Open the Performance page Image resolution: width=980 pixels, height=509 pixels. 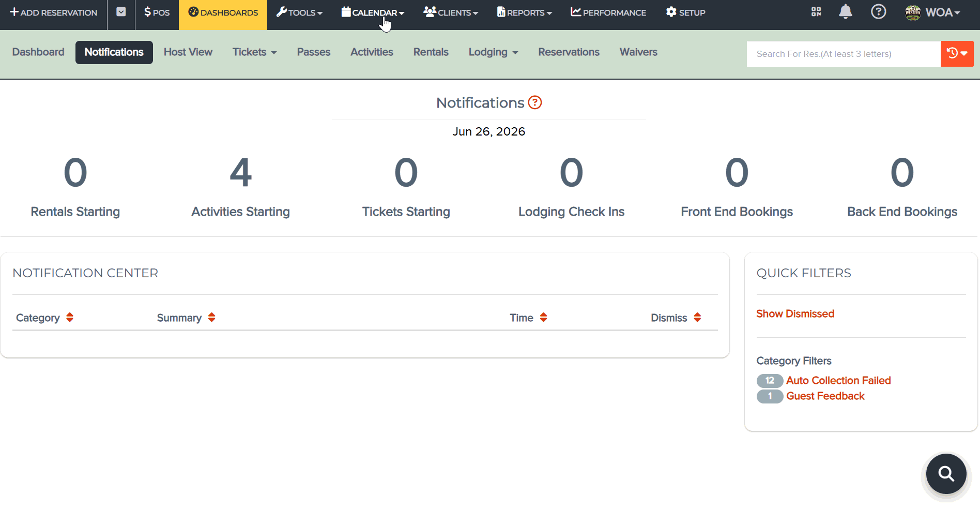pyautogui.click(x=608, y=12)
